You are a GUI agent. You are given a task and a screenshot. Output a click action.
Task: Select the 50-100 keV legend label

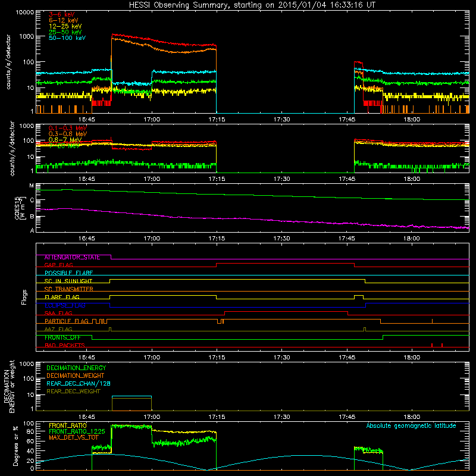click(67, 38)
